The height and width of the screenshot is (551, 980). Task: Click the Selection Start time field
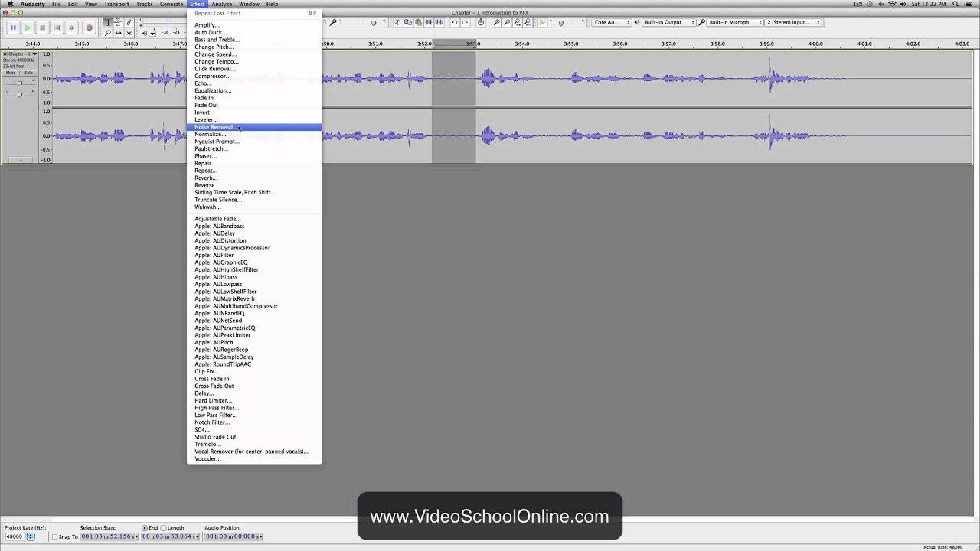(109, 536)
